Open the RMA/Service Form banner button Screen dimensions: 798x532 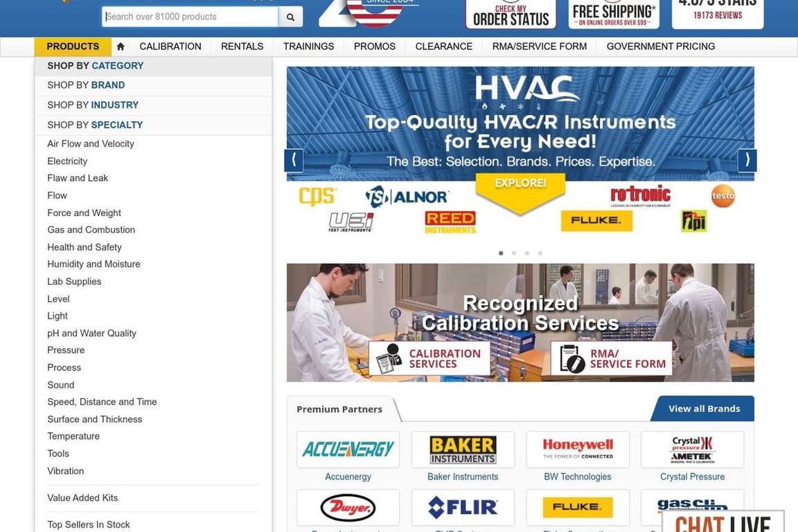coord(611,358)
